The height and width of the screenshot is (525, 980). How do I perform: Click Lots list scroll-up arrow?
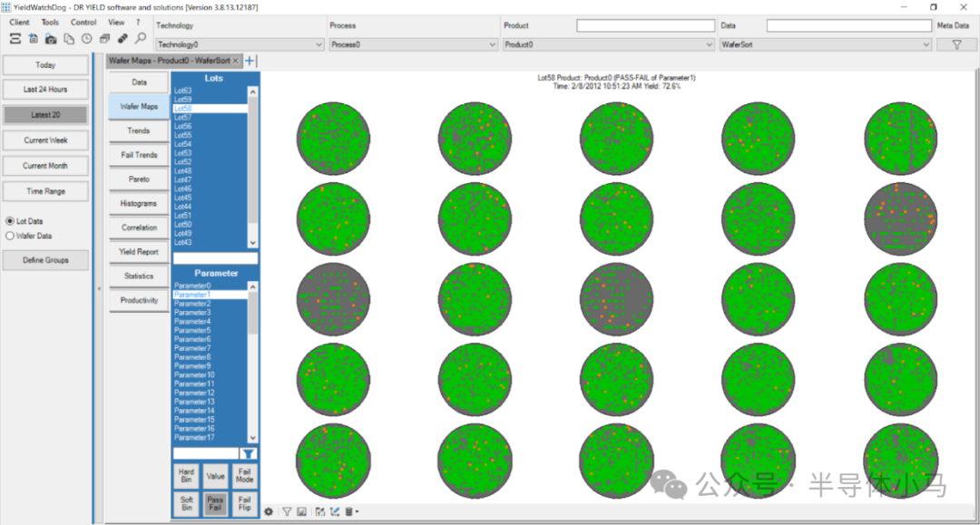point(252,92)
